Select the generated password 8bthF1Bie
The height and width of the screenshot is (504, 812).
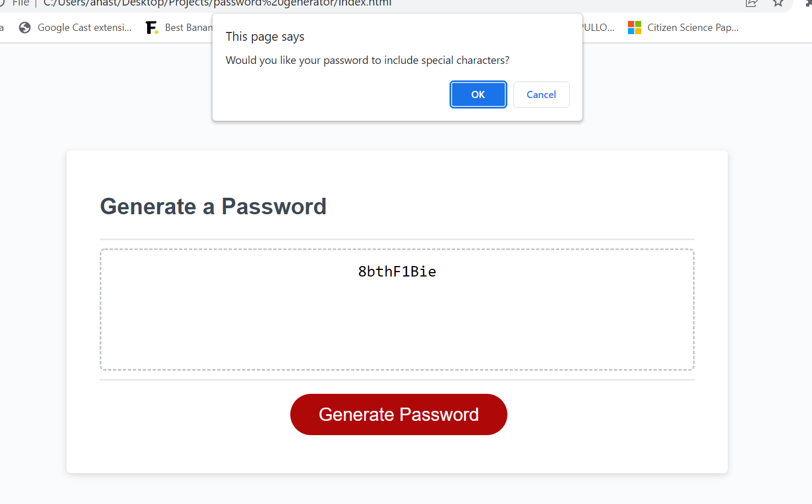tap(397, 271)
